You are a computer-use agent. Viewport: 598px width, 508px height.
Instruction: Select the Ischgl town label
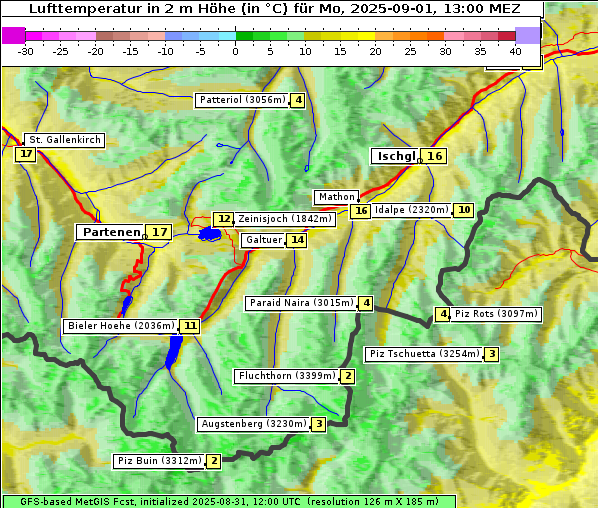[x=396, y=156]
